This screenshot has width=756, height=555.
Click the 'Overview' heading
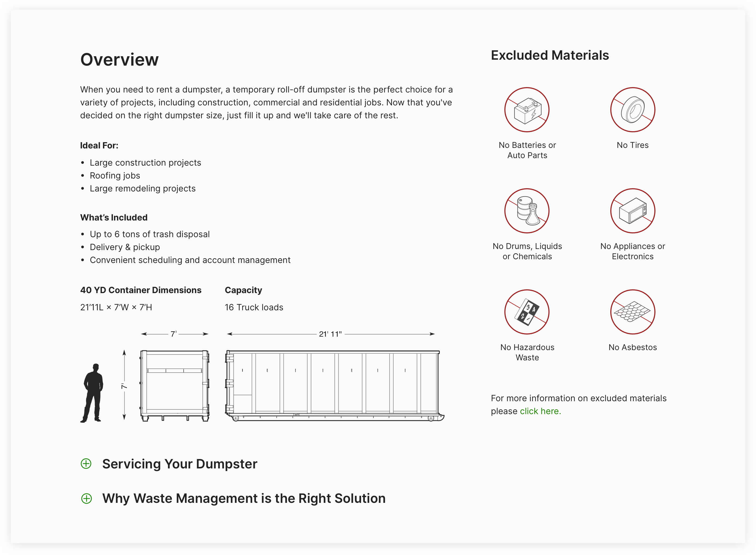tap(119, 59)
